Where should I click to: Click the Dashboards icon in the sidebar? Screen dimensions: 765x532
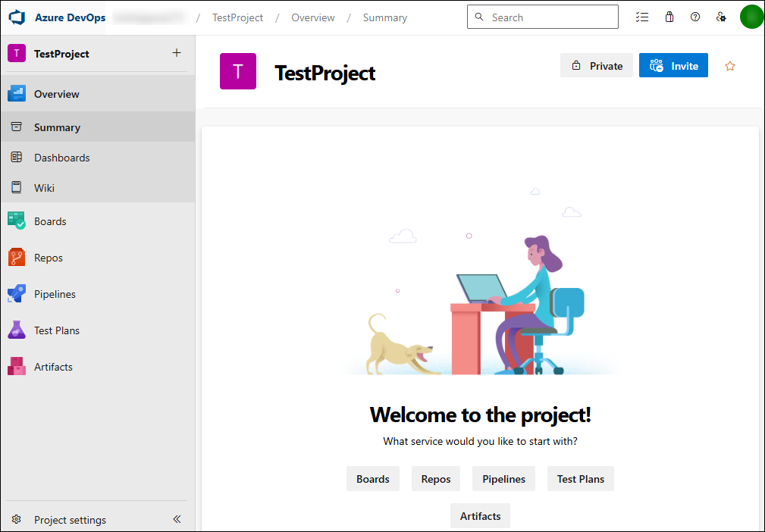click(x=17, y=157)
